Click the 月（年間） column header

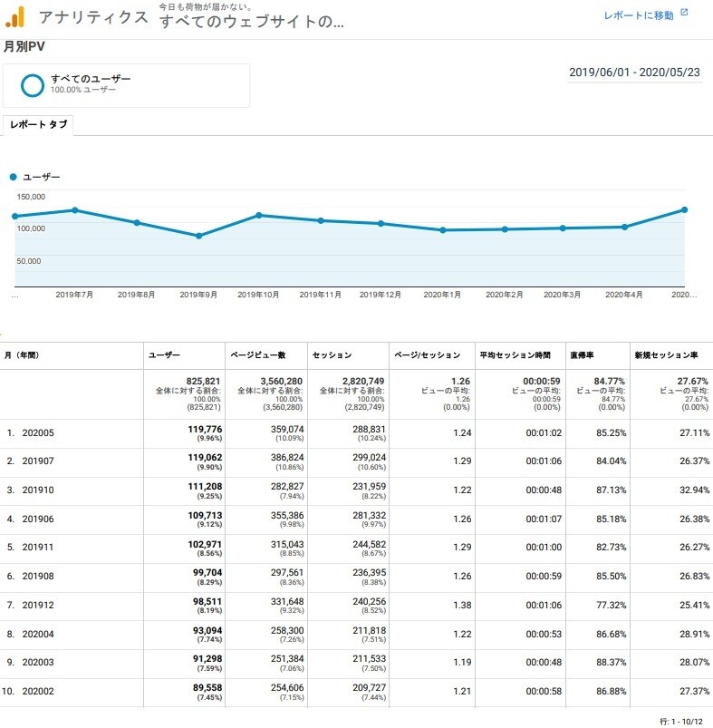pos(22,355)
